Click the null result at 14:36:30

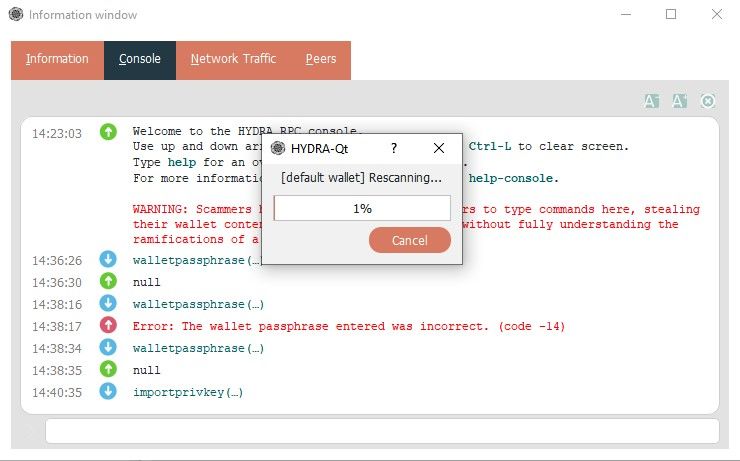tap(146, 282)
